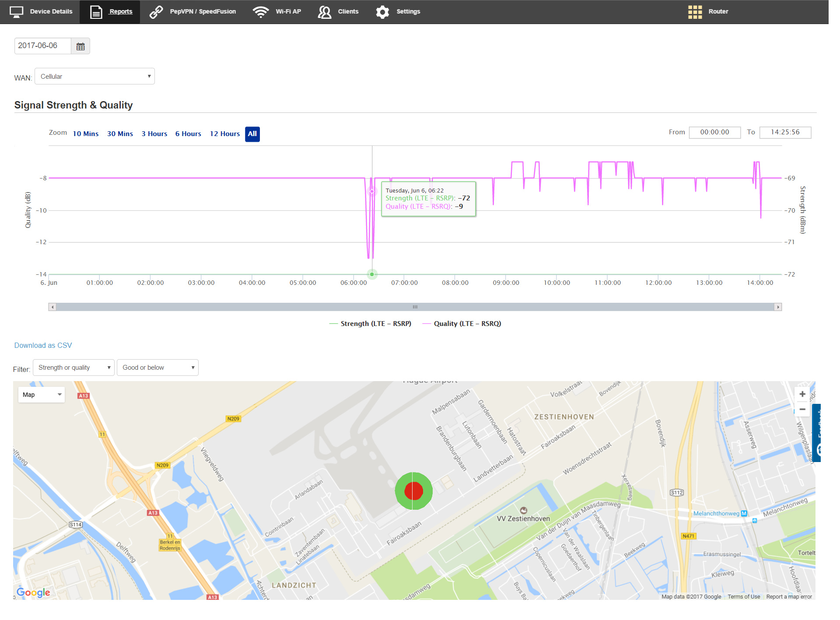
Task: Expand the Good or below filter dropdown
Action: (x=157, y=368)
